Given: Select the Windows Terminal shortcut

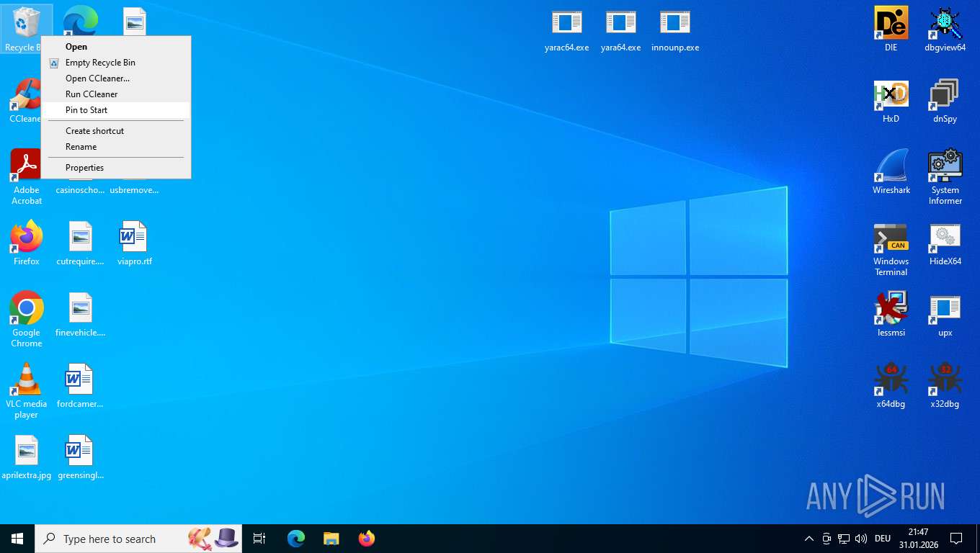Looking at the screenshot, I should coord(891,248).
